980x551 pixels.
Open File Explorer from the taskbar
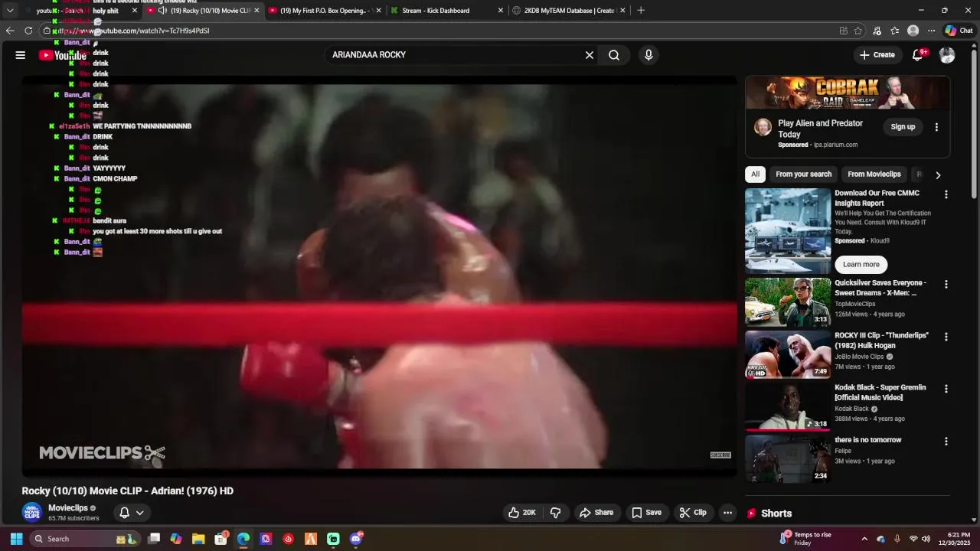click(x=198, y=539)
